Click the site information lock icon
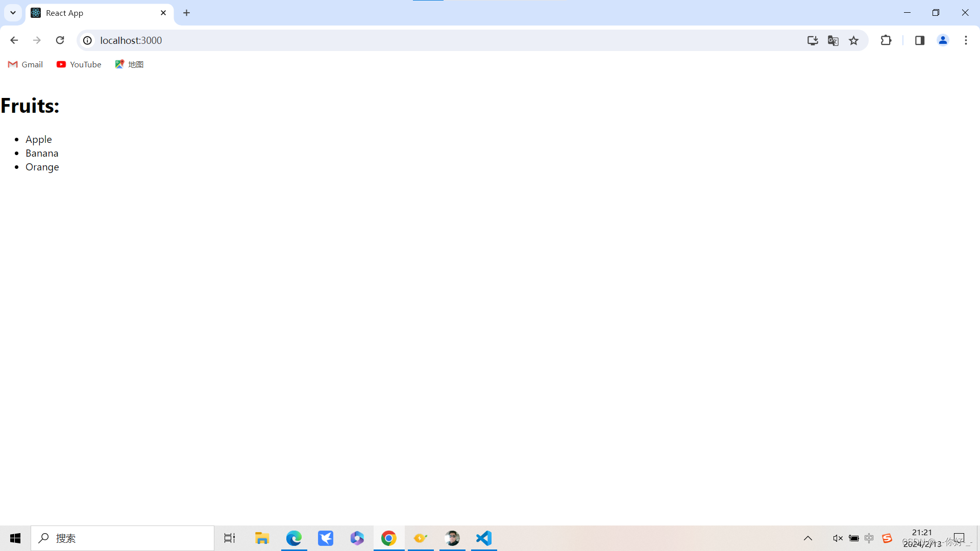 [86, 40]
